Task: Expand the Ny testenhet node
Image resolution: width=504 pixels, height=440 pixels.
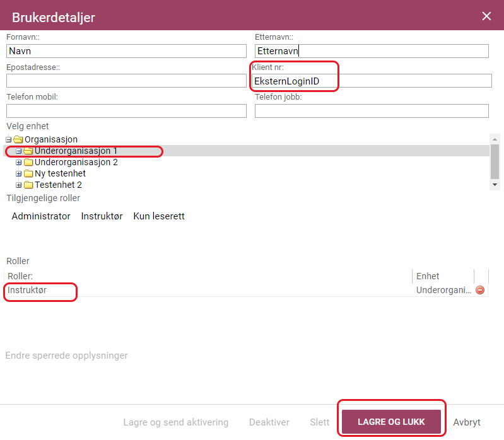Action: click(x=19, y=174)
